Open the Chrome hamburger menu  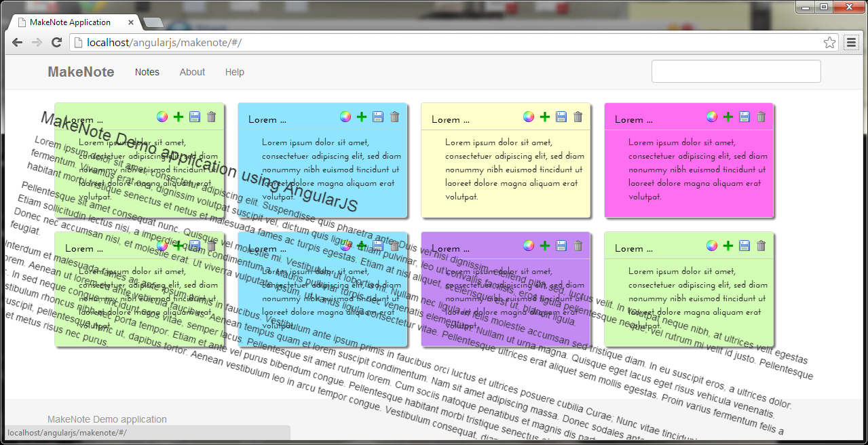[851, 43]
